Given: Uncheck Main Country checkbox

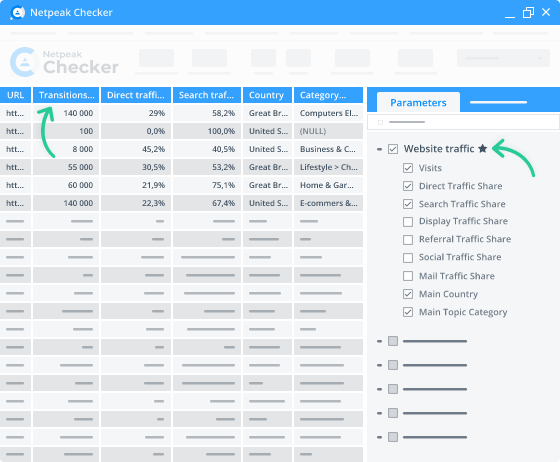Looking at the screenshot, I should tap(408, 294).
